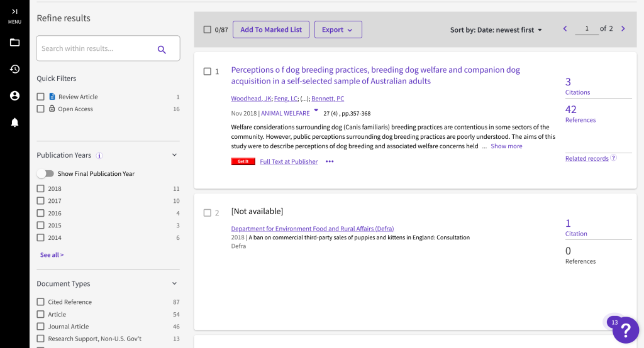This screenshot has height=348, width=644.
Task: Click the red Get It button
Action: 243,161
